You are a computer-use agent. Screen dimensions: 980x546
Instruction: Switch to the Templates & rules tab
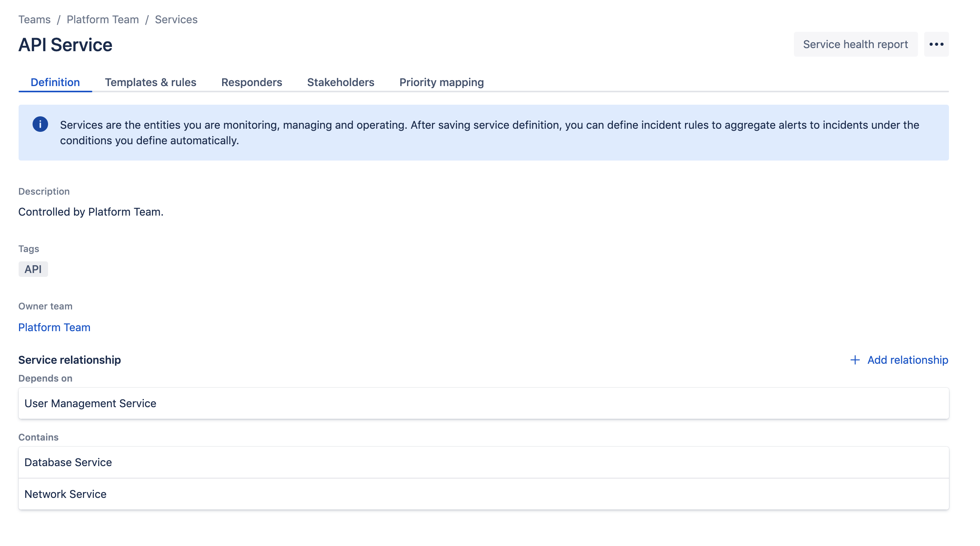click(x=150, y=82)
